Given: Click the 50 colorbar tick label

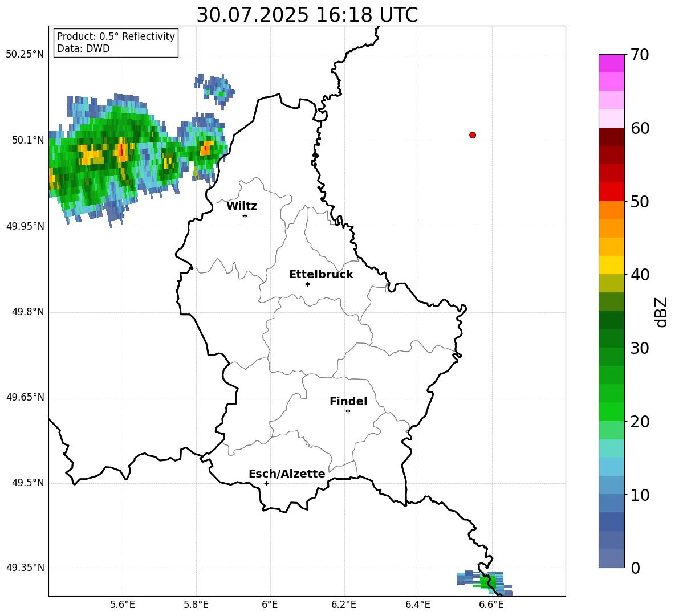Looking at the screenshot, I should pos(640,201).
